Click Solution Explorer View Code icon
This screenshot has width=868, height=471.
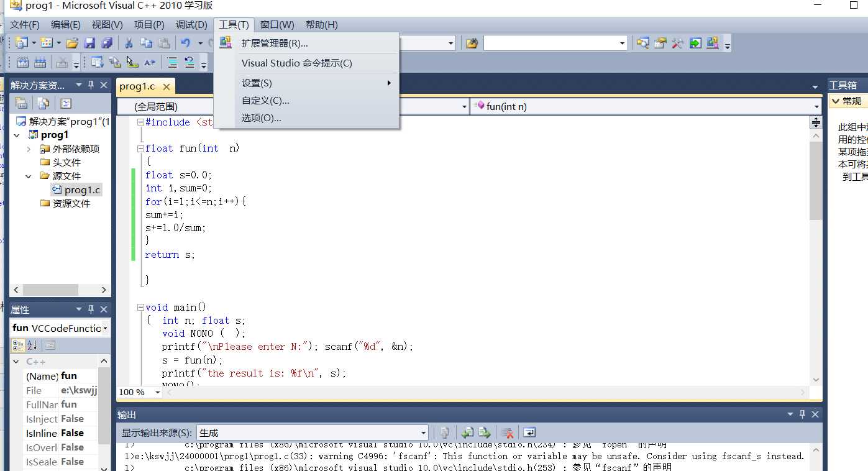tap(66, 103)
